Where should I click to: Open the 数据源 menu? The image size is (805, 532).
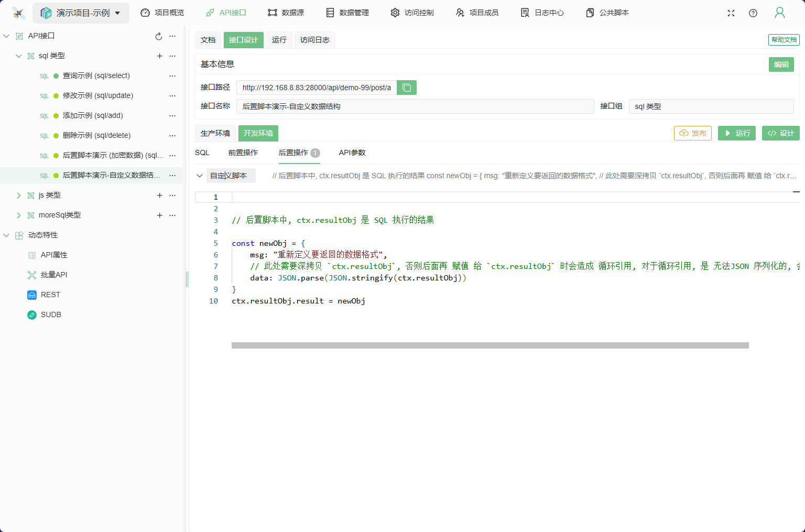click(x=286, y=13)
